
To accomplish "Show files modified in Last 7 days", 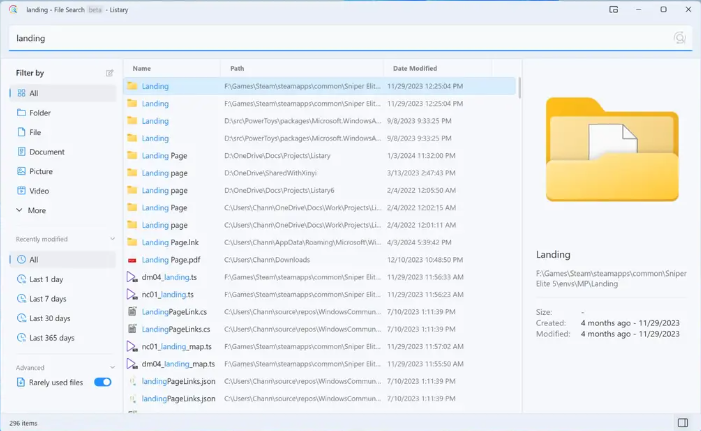I will (x=63, y=299).
